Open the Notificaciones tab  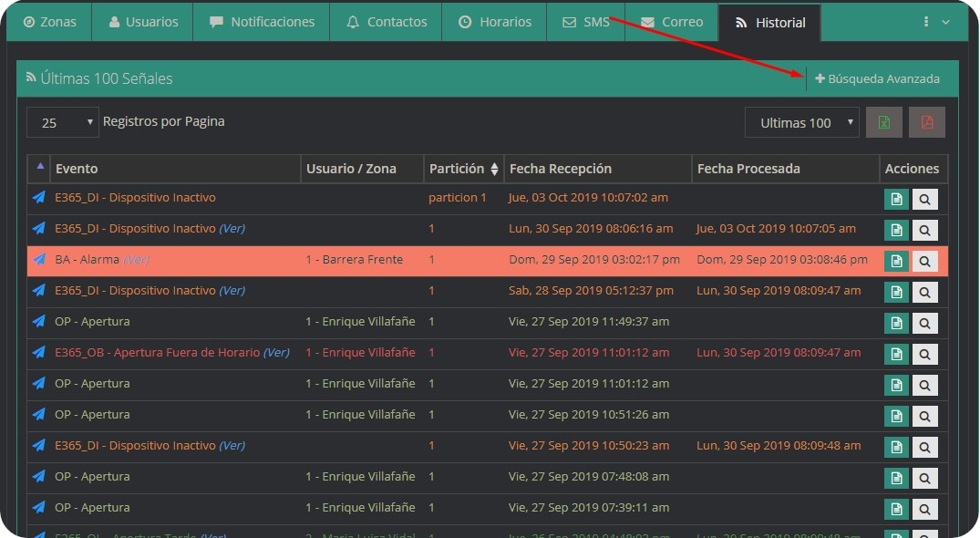point(262,22)
